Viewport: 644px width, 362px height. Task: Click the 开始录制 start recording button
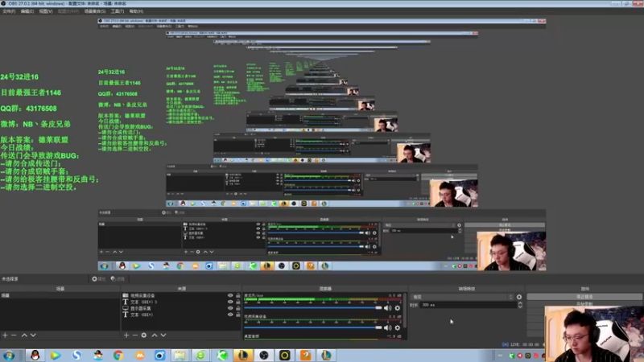point(584,304)
